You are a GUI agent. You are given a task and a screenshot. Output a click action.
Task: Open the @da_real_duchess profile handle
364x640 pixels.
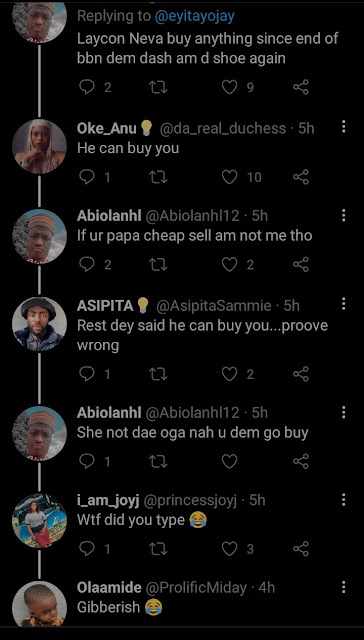pyautogui.click(x=222, y=129)
